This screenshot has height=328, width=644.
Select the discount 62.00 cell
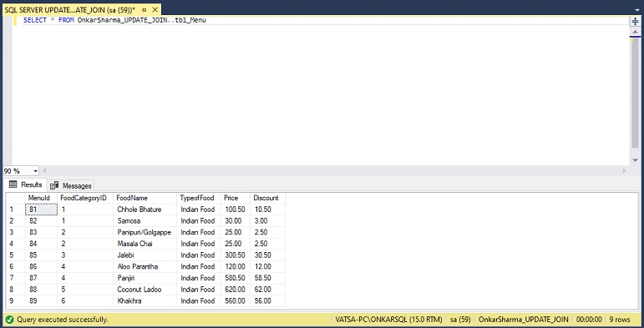click(268, 290)
